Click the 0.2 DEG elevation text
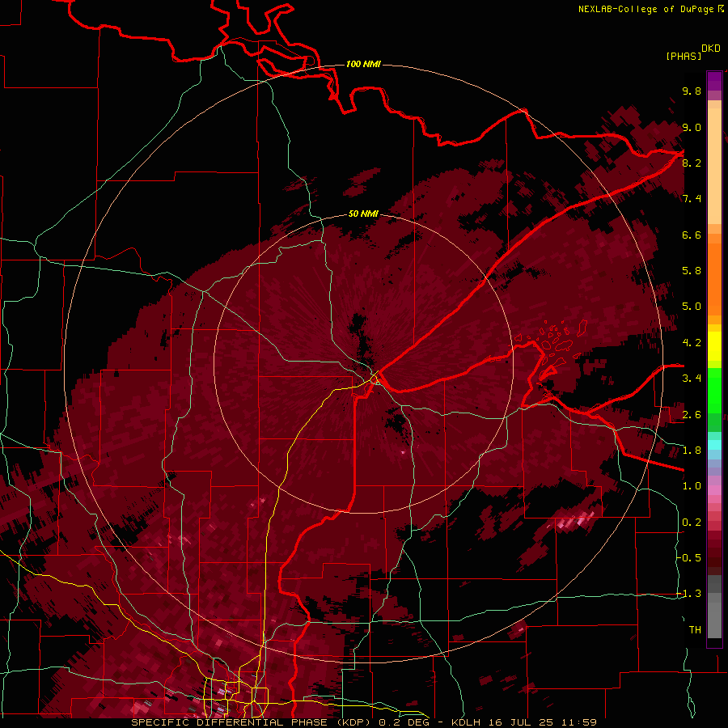Screen dimensions: 728x728 click(x=405, y=722)
